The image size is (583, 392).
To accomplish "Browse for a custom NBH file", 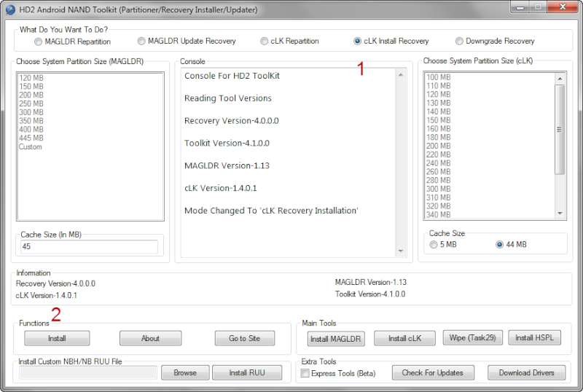I will [x=185, y=372].
